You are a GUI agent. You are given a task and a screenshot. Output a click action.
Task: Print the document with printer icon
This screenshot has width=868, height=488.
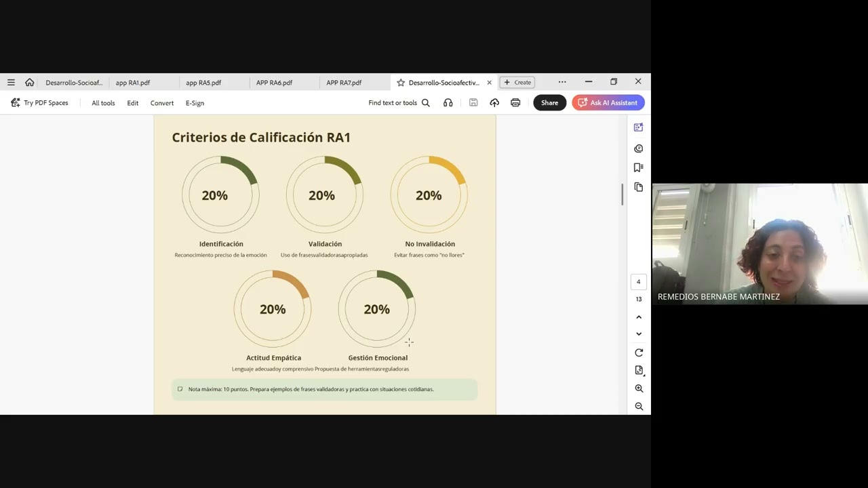click(x=515, y=103)
